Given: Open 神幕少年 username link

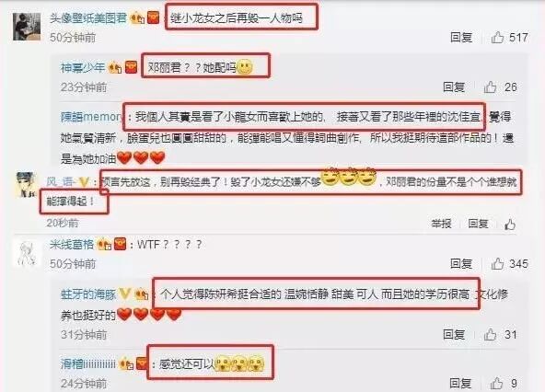Looking at the screenshot, I should [83, 67].
